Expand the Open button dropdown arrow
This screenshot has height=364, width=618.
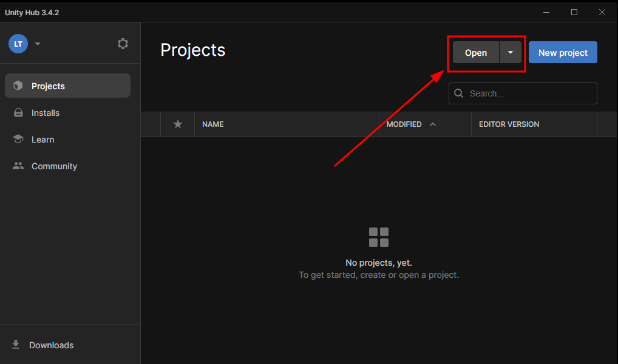tap(511, 52)
